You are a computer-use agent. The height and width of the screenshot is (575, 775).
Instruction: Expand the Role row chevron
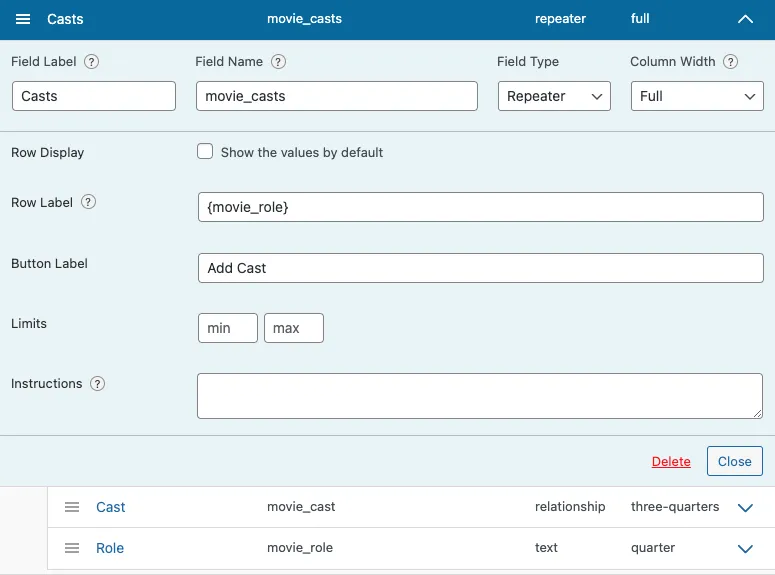(x=745, y=548)
